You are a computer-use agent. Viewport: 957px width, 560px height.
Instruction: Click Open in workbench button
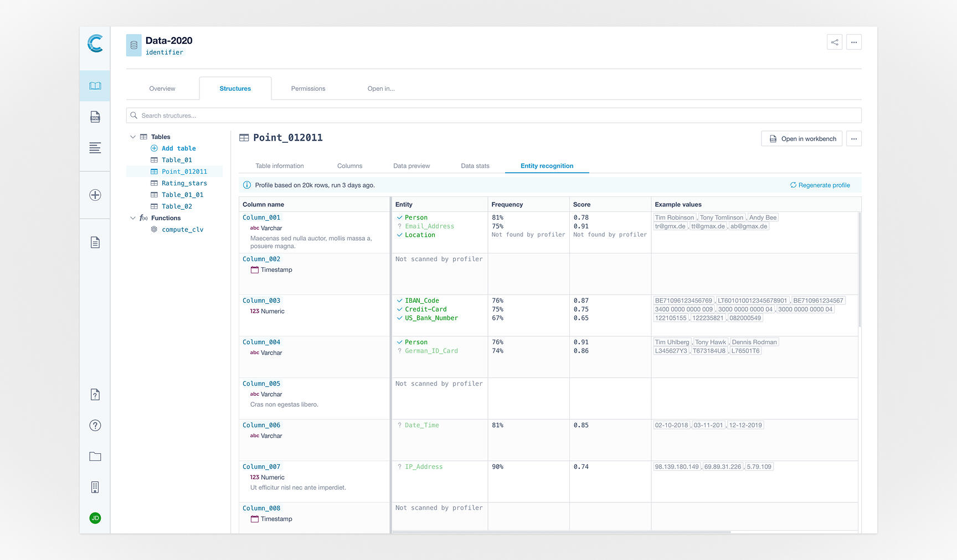pyautogui.click(x=801, y=139)
